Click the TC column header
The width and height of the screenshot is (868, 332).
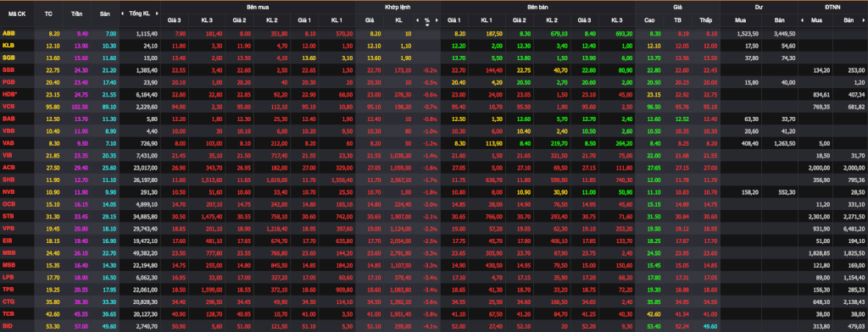[x=48, y=14]
